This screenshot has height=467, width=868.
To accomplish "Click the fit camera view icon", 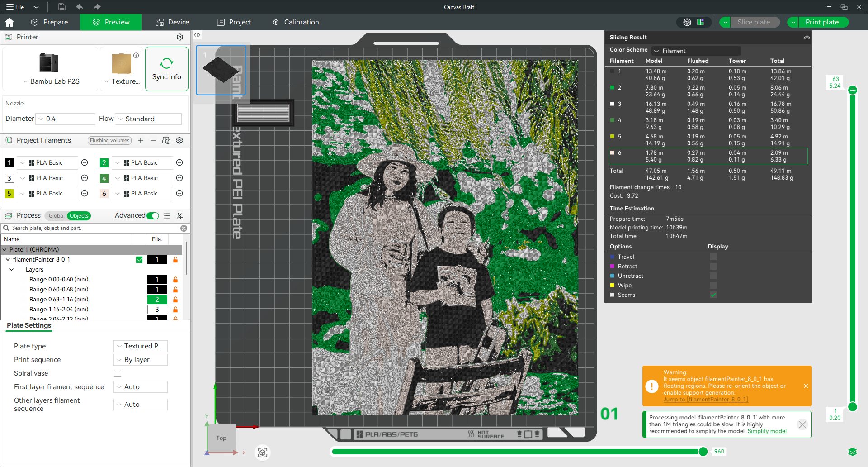I will click(263, 453).
